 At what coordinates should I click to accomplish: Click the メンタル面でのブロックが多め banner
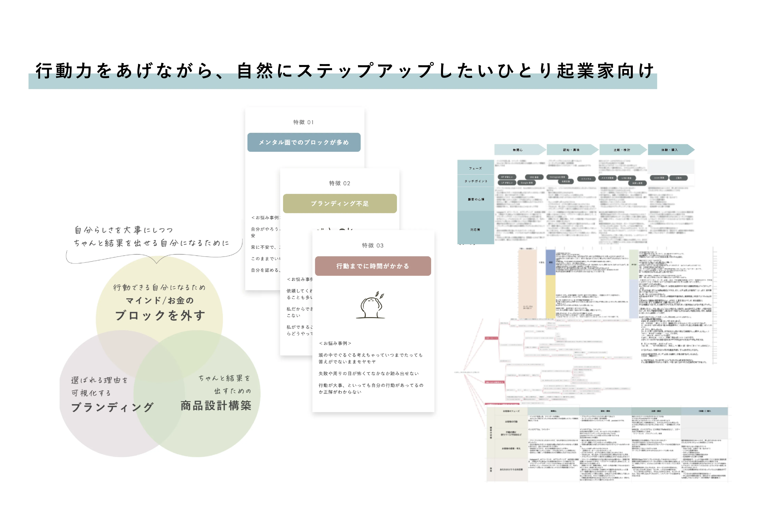click(304, 142)
